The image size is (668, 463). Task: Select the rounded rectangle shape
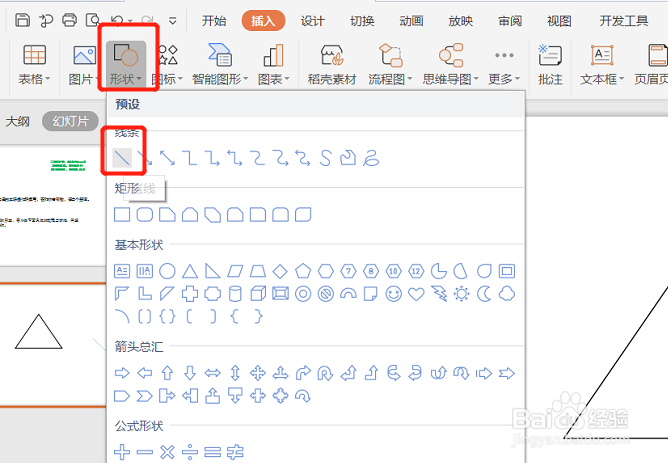(x=145, y=214)
